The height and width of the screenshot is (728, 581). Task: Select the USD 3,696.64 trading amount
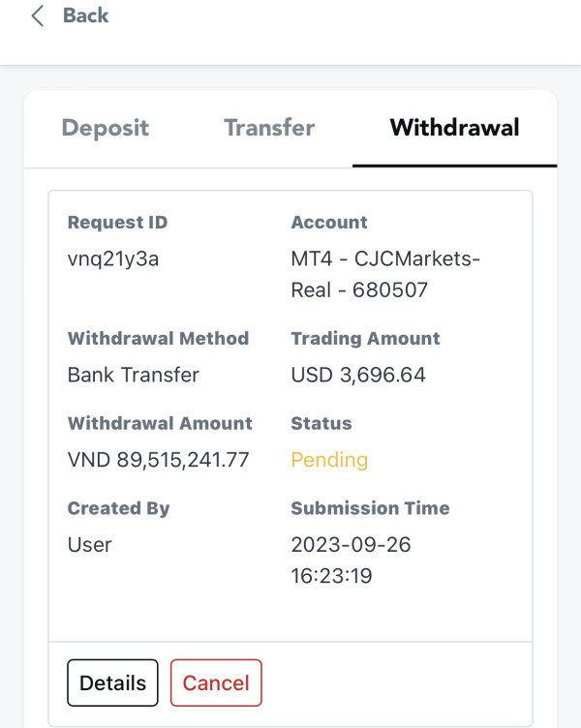click(358, 375)
